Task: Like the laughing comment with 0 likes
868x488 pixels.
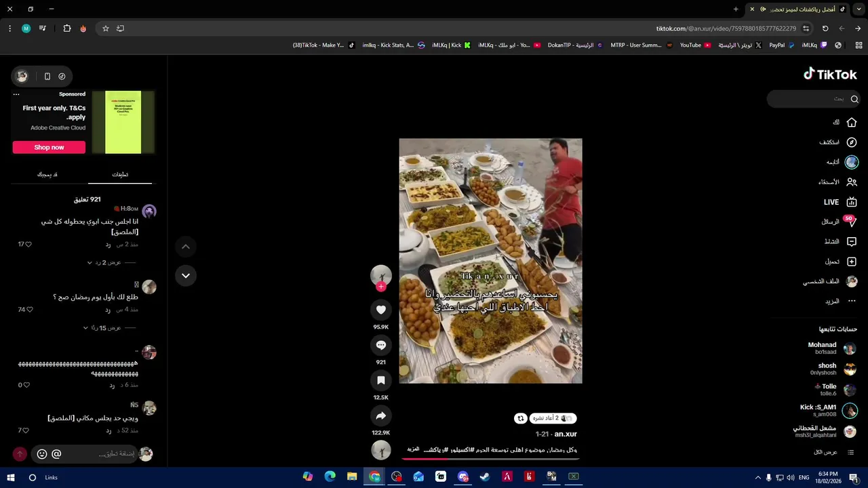Action: point(26,385)
